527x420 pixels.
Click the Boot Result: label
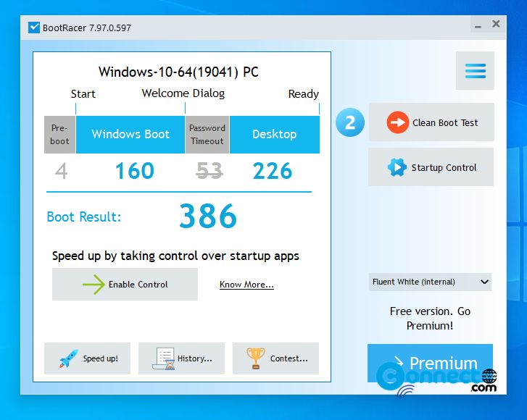(x=83, y=217)
